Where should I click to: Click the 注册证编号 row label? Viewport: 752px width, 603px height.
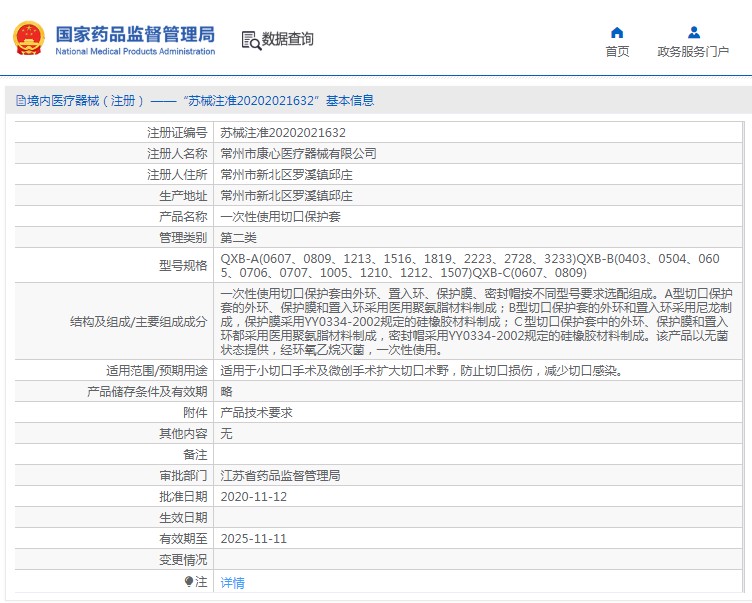(177, 132)
